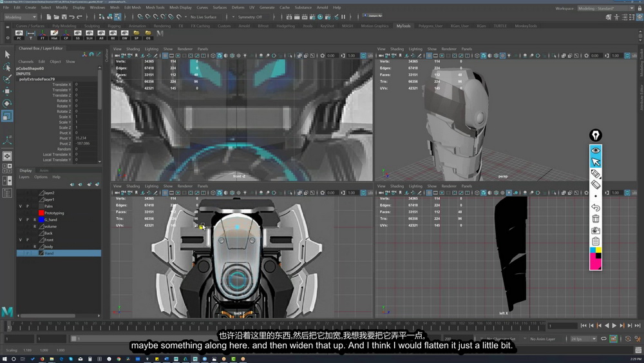Undo with the status line arrow
Screen dimensions: 644x363
coord(72,17)
